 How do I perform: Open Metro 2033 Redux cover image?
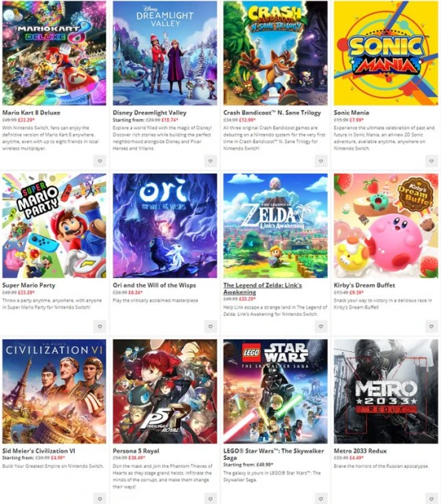point(386,391)
